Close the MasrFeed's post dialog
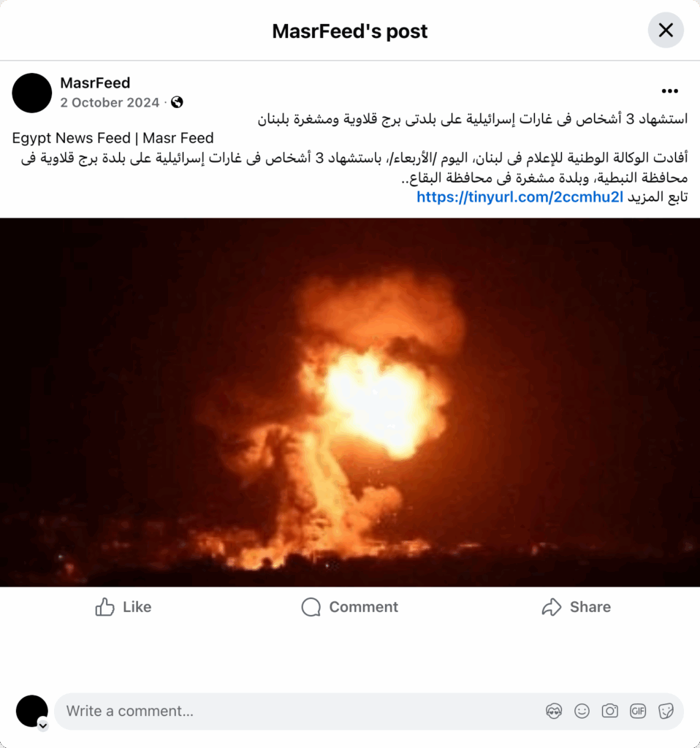Image resolution: width=700 pixels, height=748 pixels. click(x=666, y=30)
